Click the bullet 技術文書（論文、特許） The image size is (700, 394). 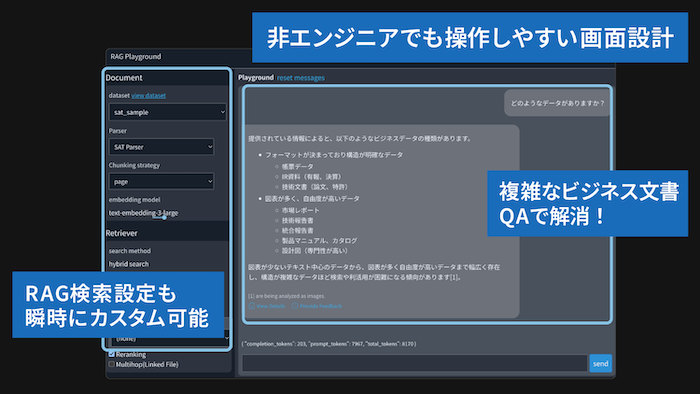tap(315, 187)
